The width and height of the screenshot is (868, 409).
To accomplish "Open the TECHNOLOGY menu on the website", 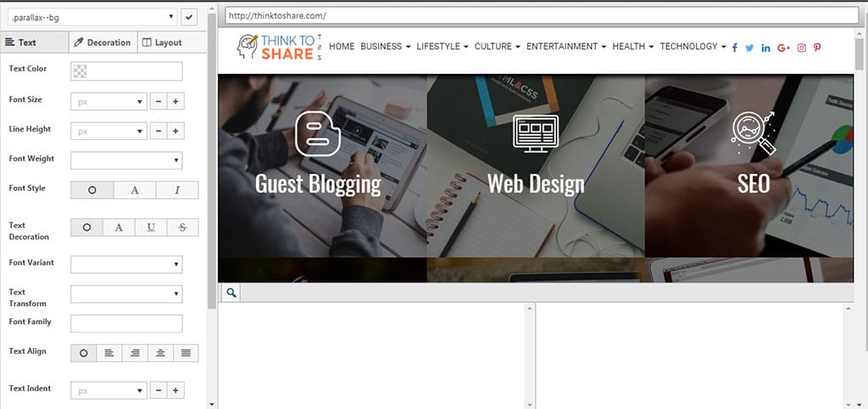I will tap(693, 47).
